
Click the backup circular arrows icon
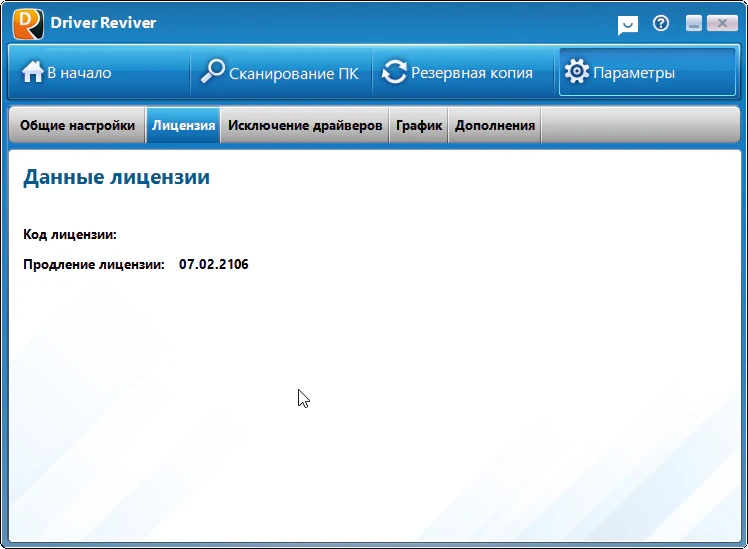(394, 72)
